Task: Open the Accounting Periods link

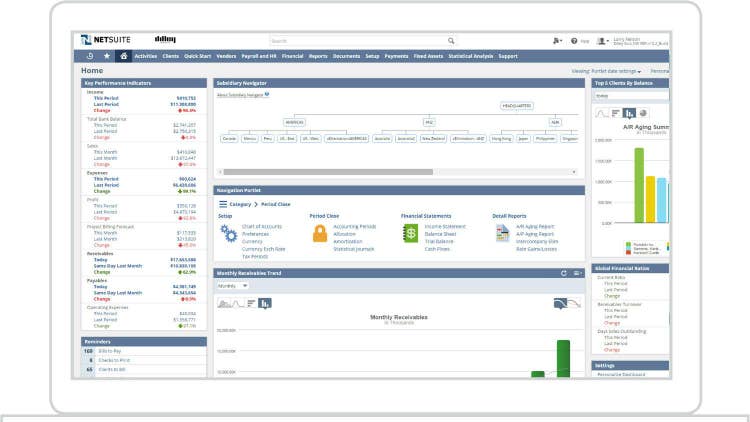Action: (354, 226)
